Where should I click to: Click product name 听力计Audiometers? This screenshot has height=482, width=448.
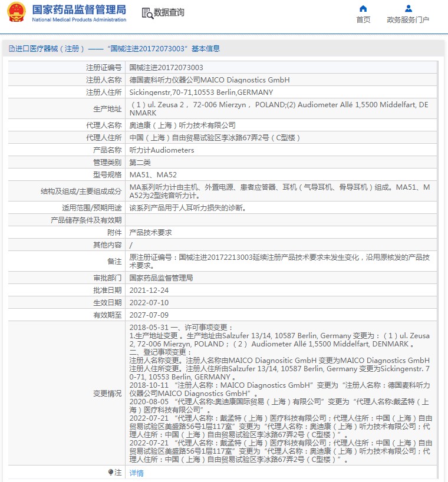(x=162, y=150)
